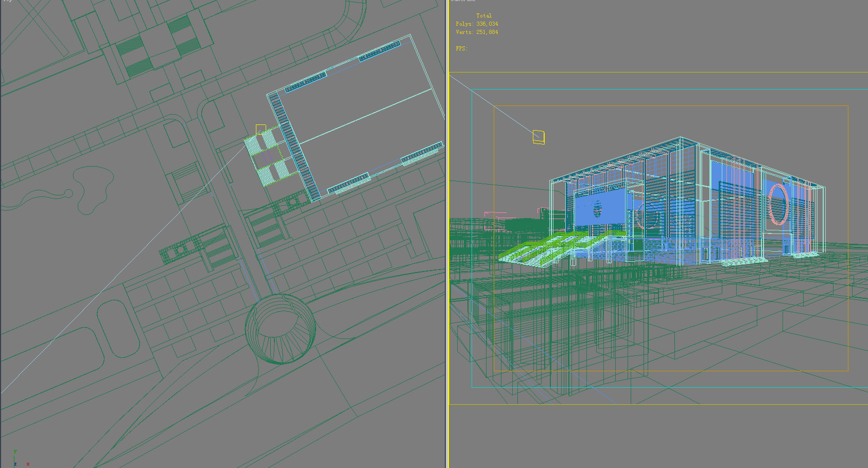This screenshot has height=468, width=868.
Task: Click the "Verts: 251,884" statistic
Action: pos(477,32)
